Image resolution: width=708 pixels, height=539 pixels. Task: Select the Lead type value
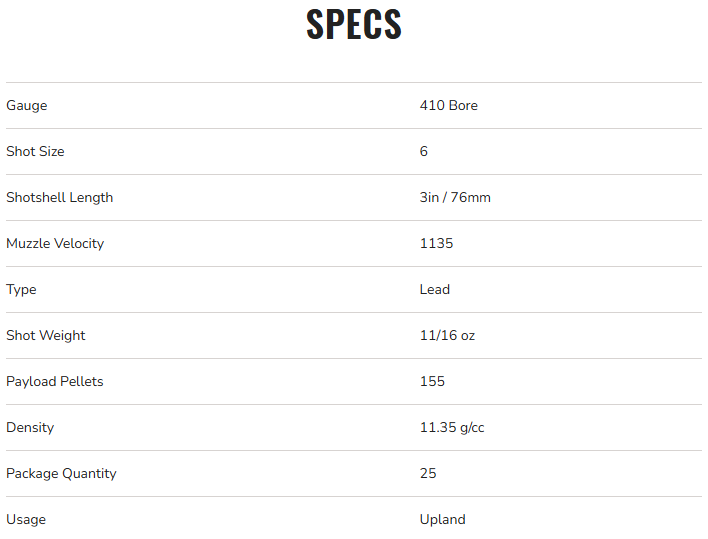pyautogui.click(x=435, y=289)
